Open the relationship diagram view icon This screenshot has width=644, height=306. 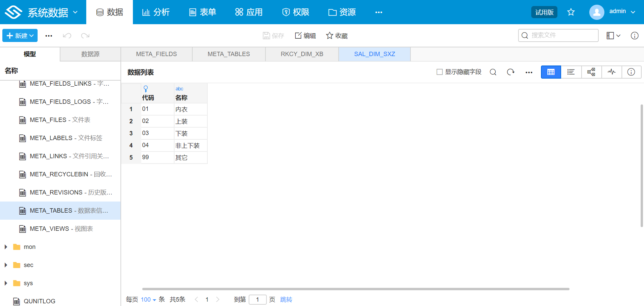point(591,72)
